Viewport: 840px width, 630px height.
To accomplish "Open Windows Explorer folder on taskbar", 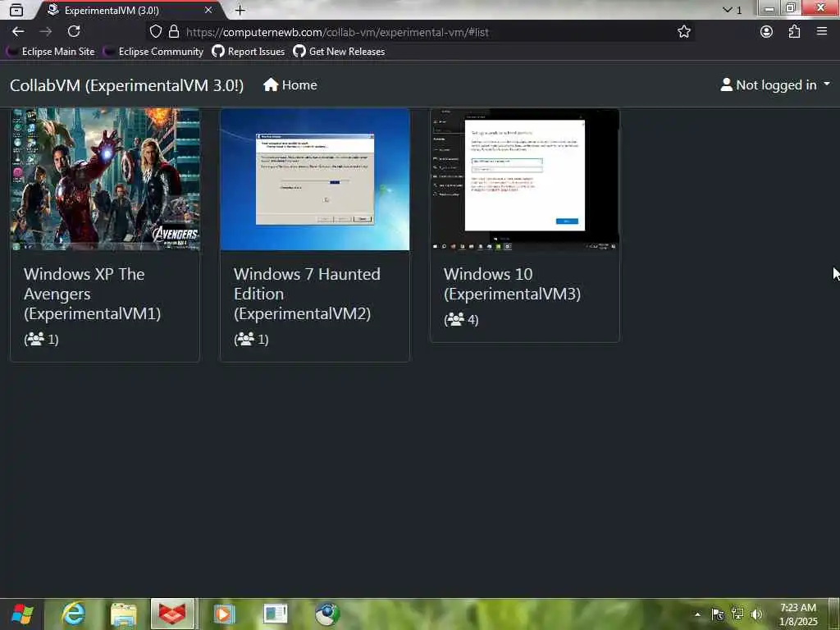I will tap(124, 614).
